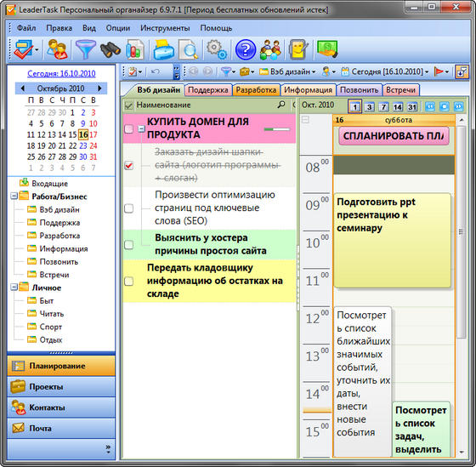Switch calendar to 7-day view icon
476x467 pixels.
click(383, 106)
